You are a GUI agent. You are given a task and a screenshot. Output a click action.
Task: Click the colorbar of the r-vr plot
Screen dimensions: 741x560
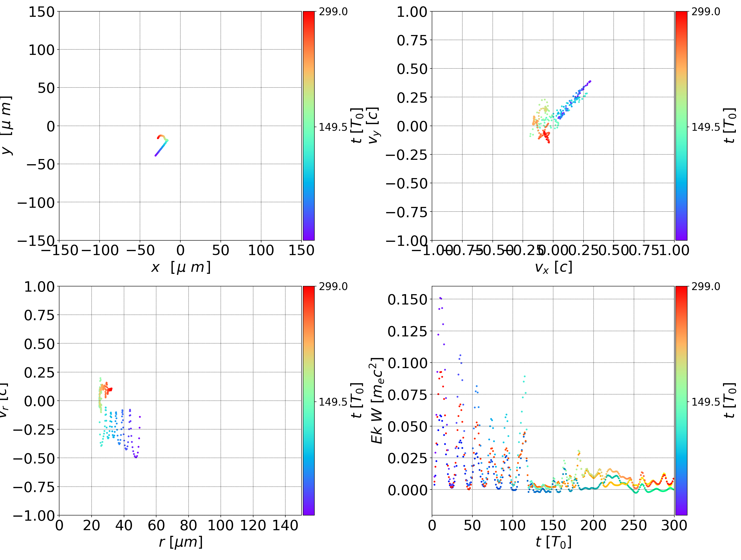(308, 400)
